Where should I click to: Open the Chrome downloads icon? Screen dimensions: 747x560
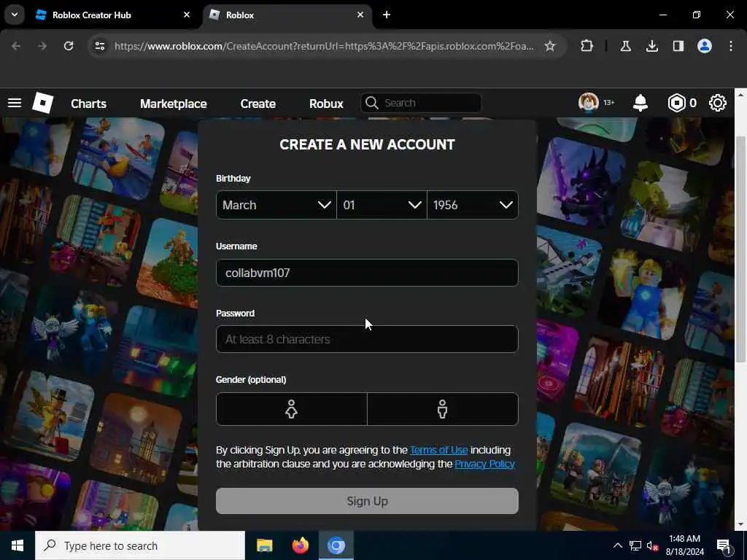click(x=651, y=46)
